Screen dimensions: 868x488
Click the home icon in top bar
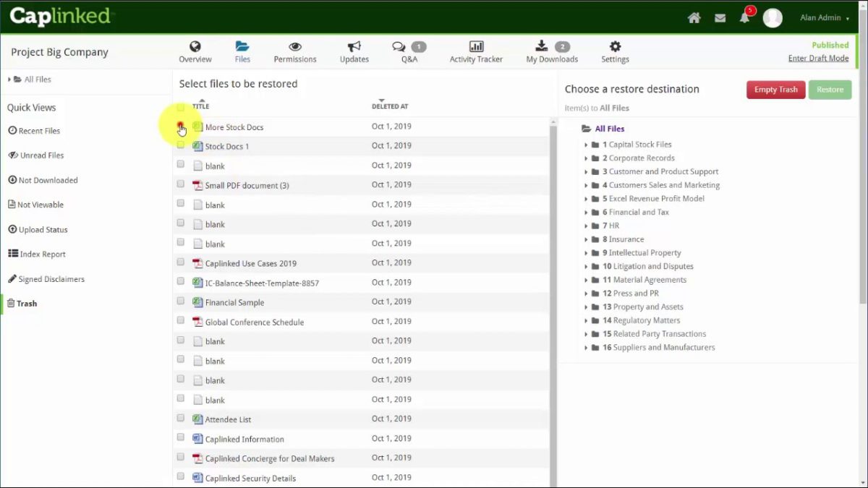point(694,18)
